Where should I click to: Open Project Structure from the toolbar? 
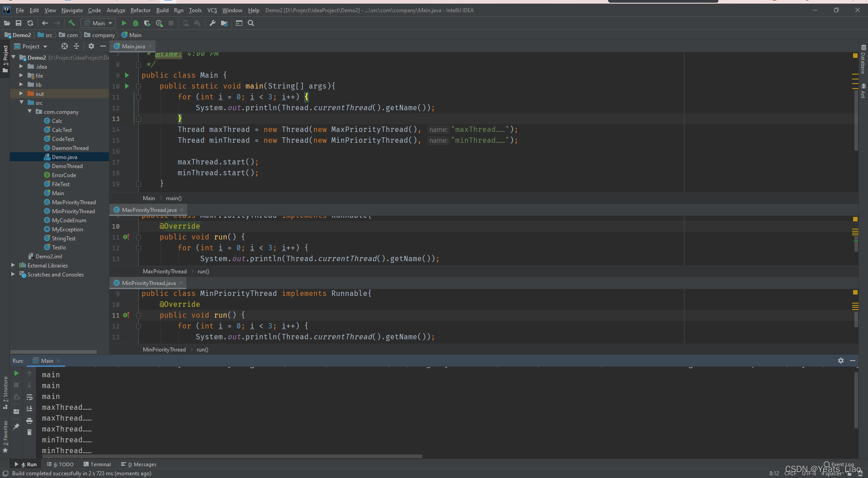(224, 23)
